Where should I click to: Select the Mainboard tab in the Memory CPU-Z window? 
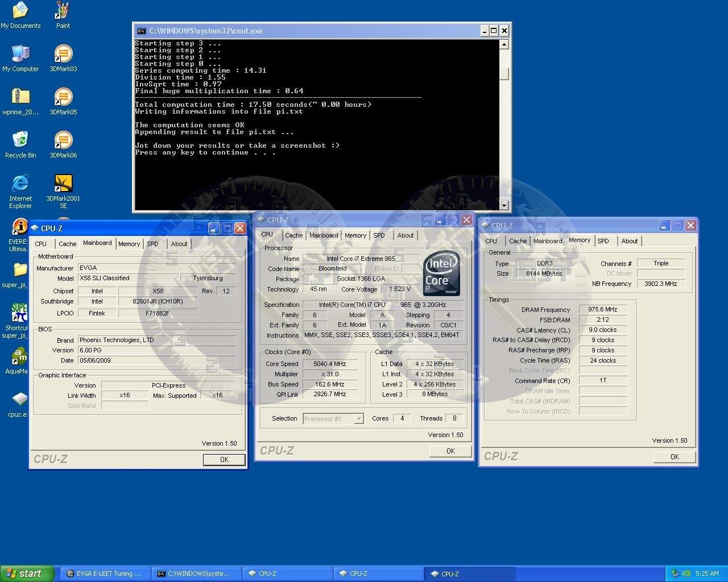coord(548,241)
